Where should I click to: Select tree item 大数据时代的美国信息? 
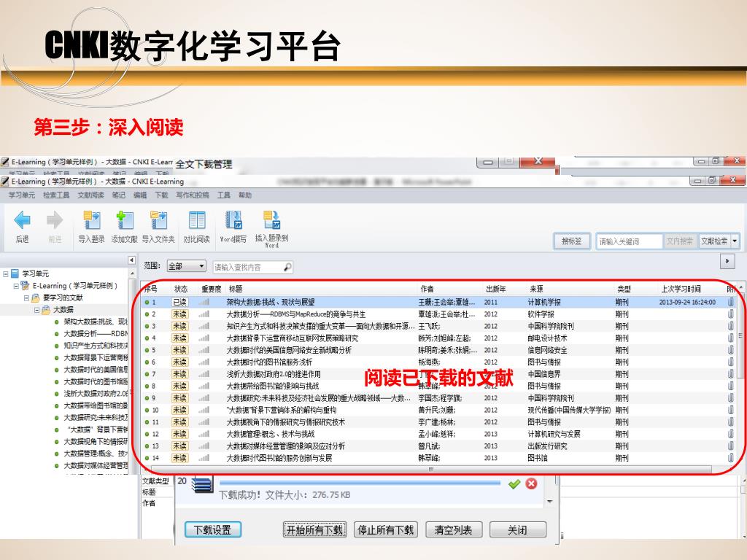pyautogui.click(x=96, y=370)
